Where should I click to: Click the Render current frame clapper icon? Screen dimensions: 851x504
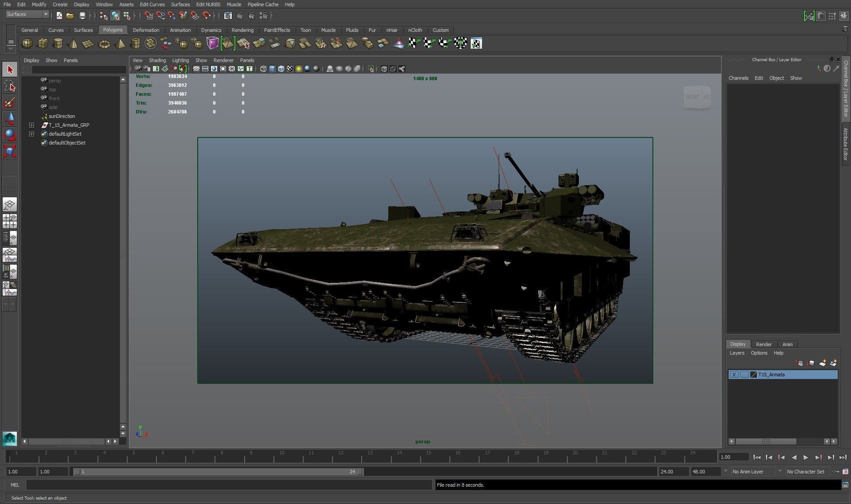point(240,16)
